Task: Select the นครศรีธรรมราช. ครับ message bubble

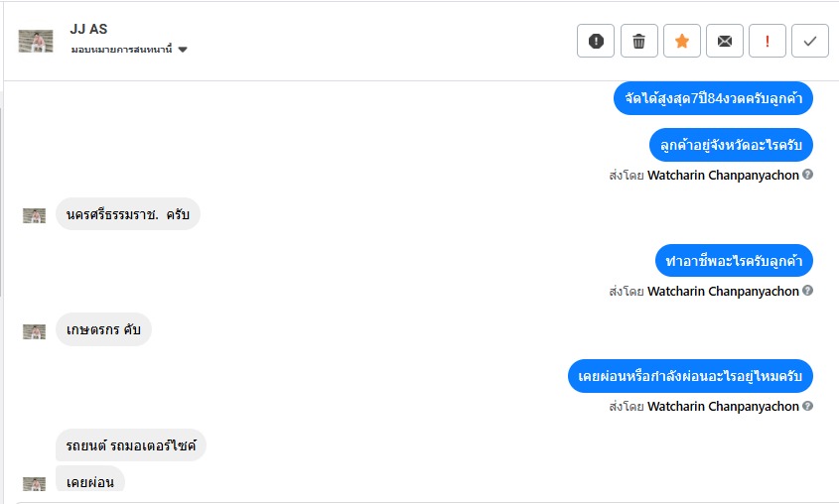Action: [x=128, y=213]
